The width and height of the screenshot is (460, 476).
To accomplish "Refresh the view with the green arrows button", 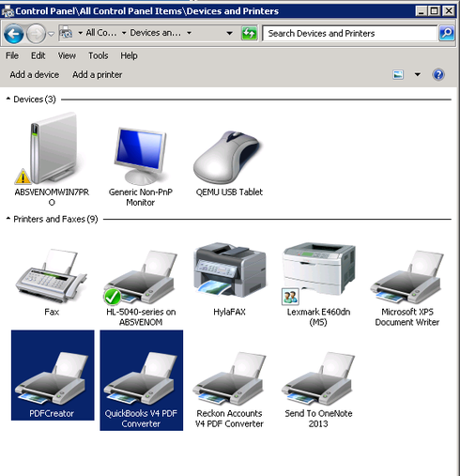I will (250, 33).
